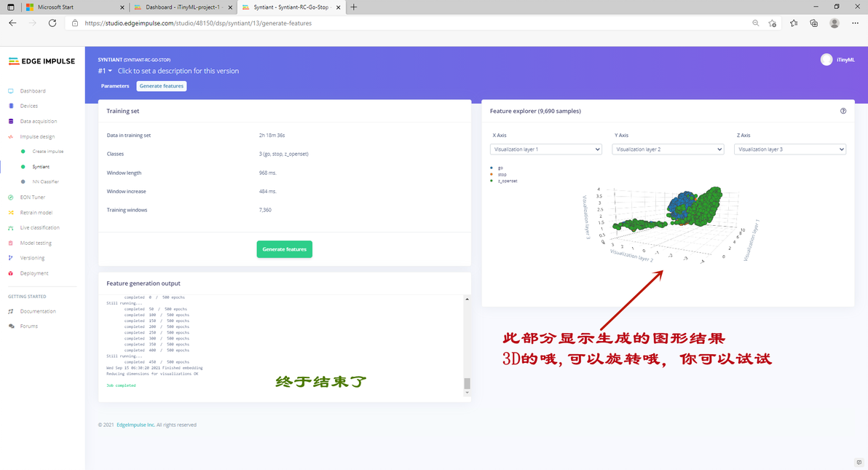Click the Impulse design icon

click(10, 137)
